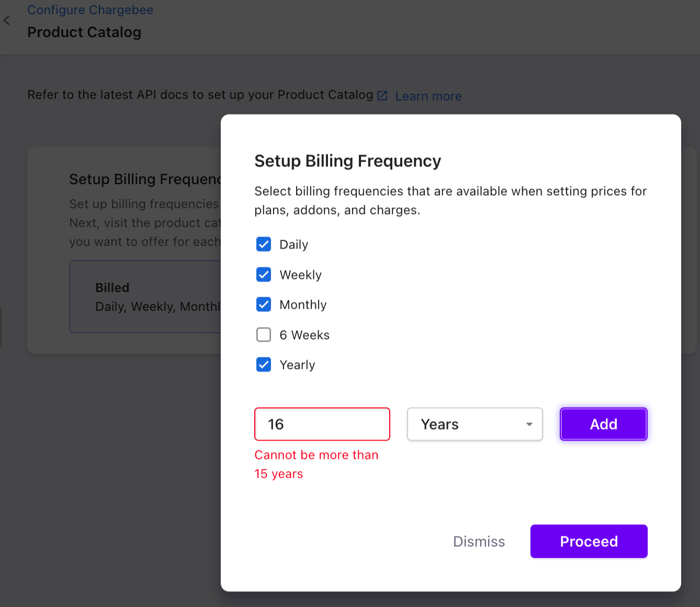The width and height of the screenshot is (700, 607).
Task: Click the 'Cannot be more than 15 years' error
Action: click(316, 464)
